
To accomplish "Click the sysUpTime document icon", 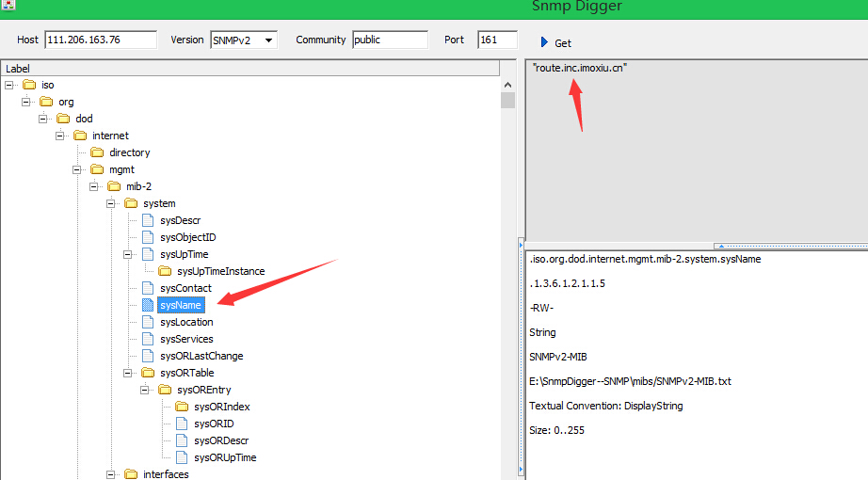I will point(148,255).
